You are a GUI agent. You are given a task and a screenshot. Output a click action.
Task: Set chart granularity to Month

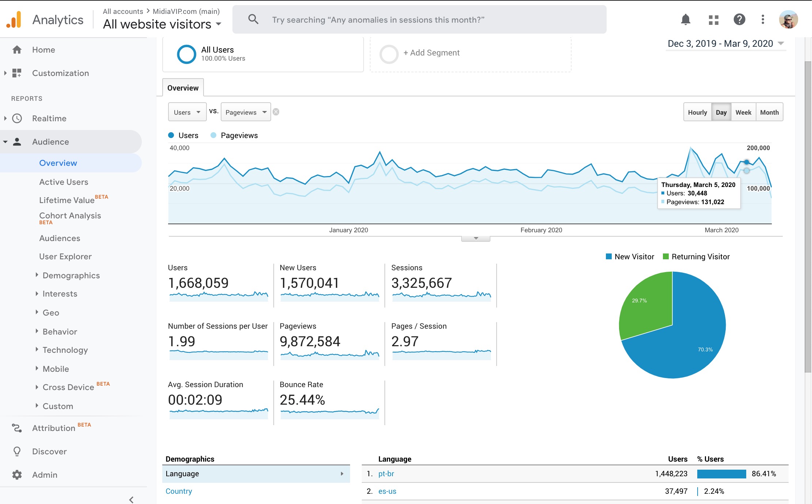click(x=769, y=112)
